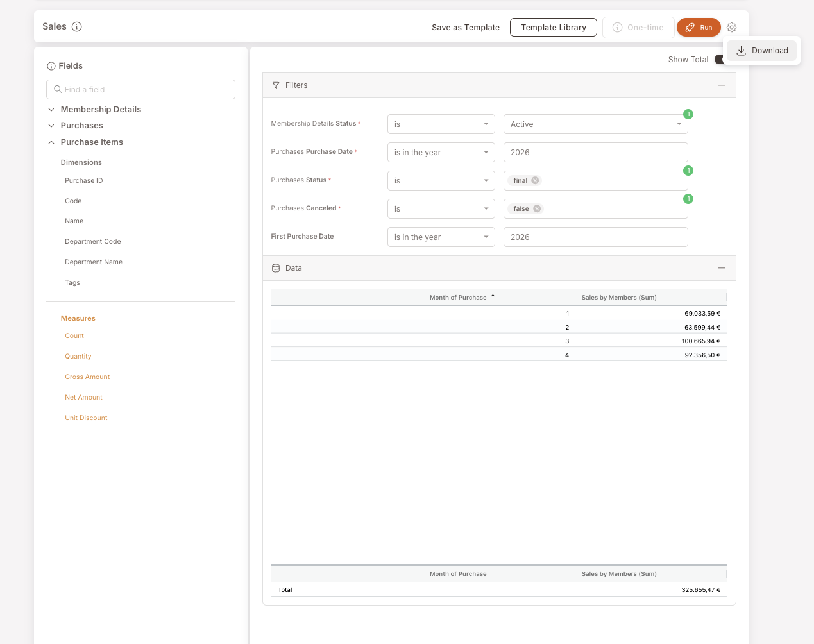Click the green badge on Purchases Status

pyautogui.click(x=688, y=171)
